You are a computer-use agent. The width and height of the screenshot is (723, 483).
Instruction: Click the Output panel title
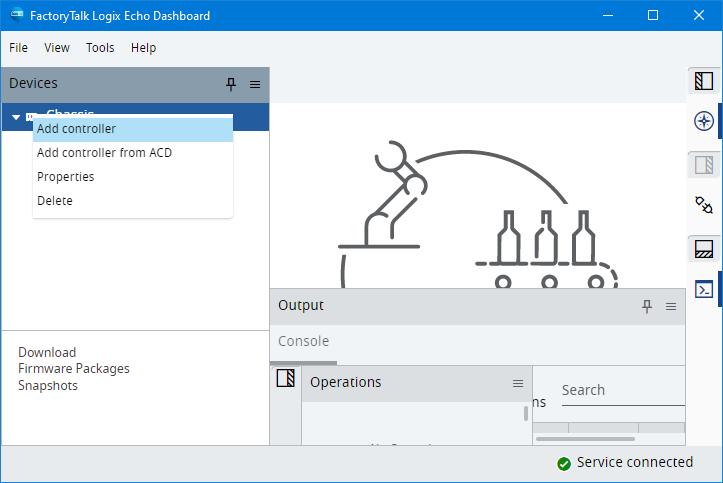click(301, 306)
